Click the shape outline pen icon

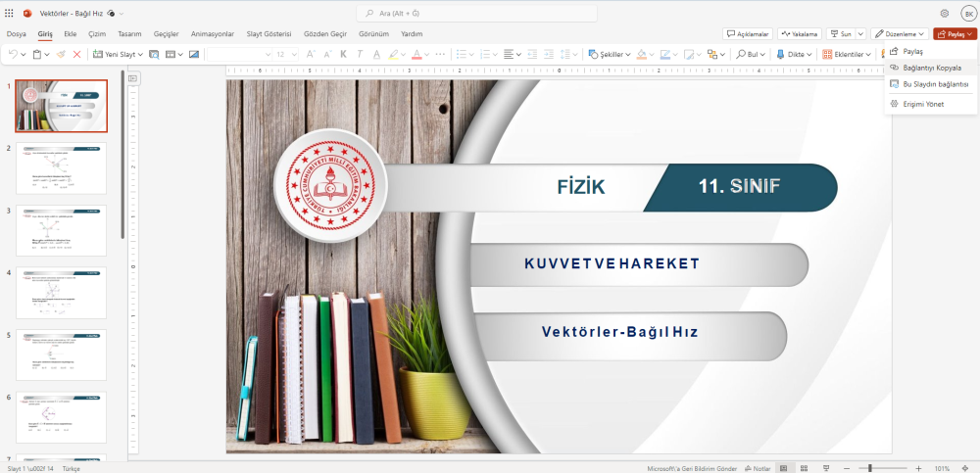click(x=665, y=55)
